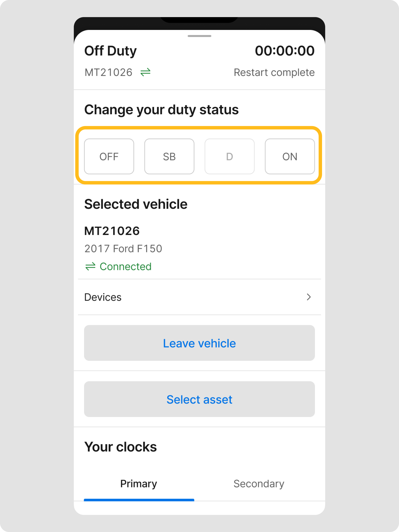Switch to the Primary clocks tab
This screenshot has height=532, width=399.
(x=139, y=484)
